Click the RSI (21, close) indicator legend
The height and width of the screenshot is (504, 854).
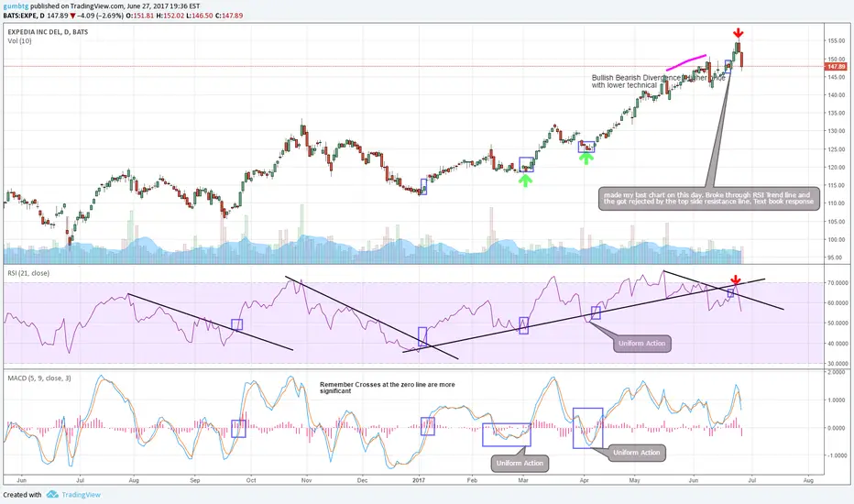pyautogui.click(x=28, y=273)
